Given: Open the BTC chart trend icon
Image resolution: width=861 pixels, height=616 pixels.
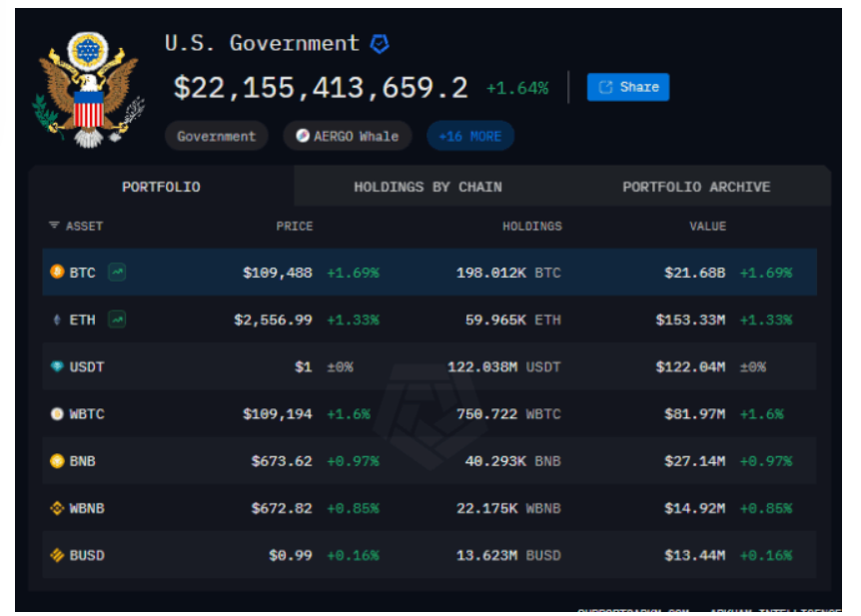Looking at the screenshot, I should click(x=117, y=272).
